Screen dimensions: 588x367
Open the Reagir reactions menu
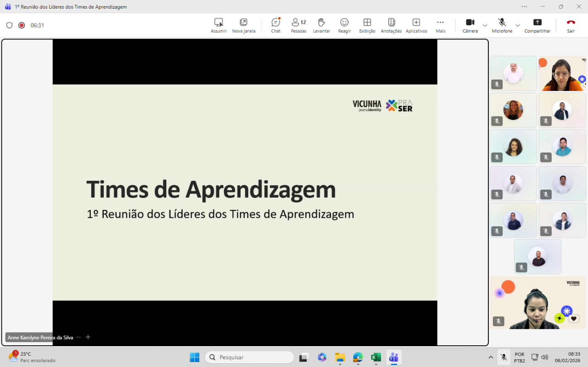coord(344,25)
